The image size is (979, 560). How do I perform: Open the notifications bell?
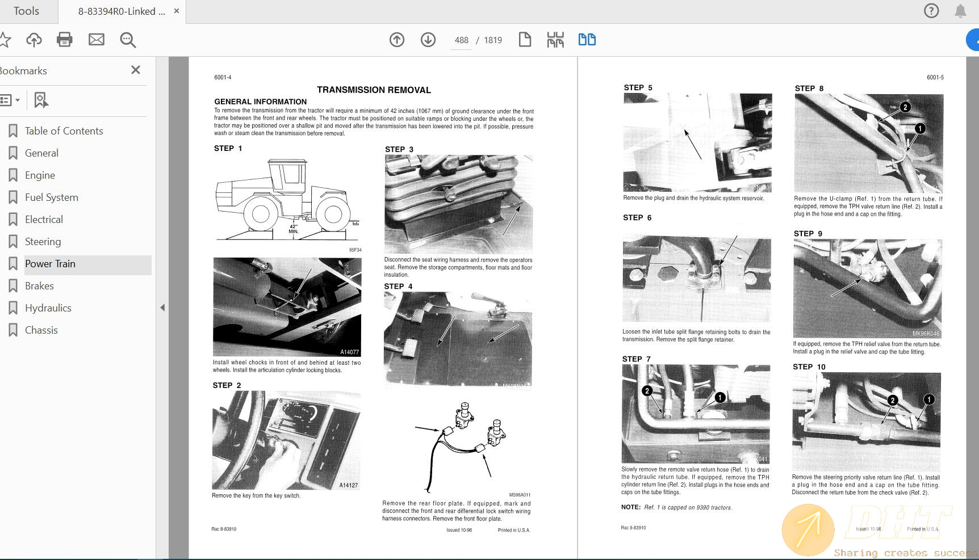960,11
